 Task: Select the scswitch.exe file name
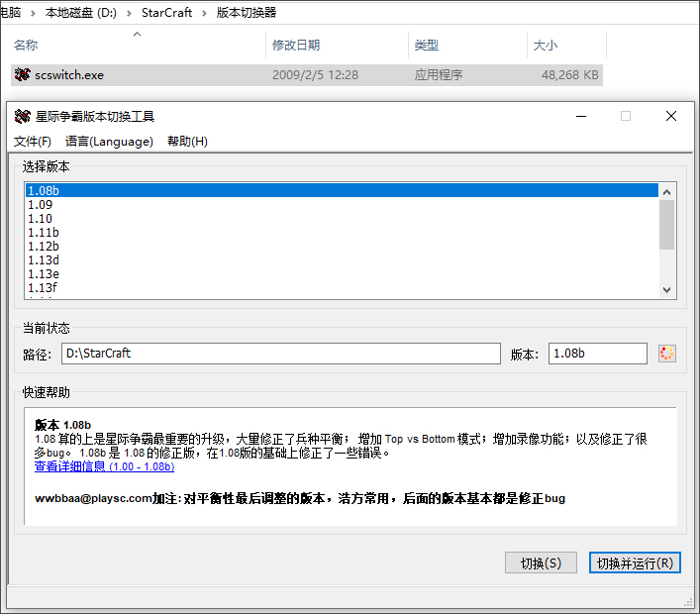click(69, 75)
